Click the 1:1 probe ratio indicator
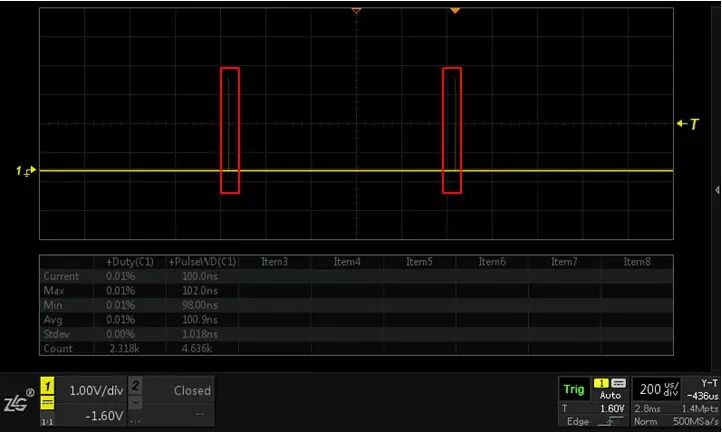The height and width of the screenshot is (433, 722). click(x=47, y=421)
